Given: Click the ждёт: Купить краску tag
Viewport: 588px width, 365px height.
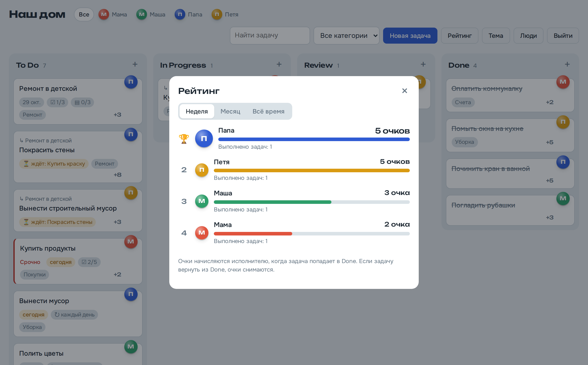Looking at the screenshot, I should (54, 164).
